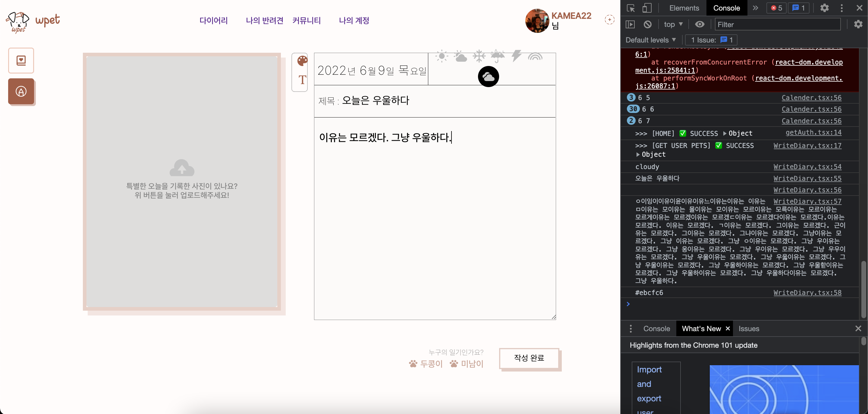
Task: Open WriteDiary.tsx:58 source link
Action: 807,293
